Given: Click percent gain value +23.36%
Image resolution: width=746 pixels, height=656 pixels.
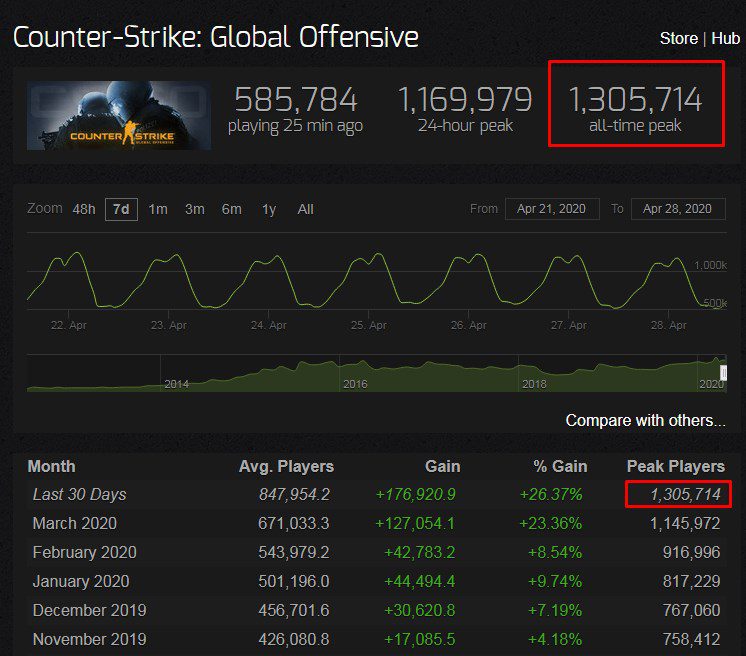Looking at the screenshot, I should [550, 523].
